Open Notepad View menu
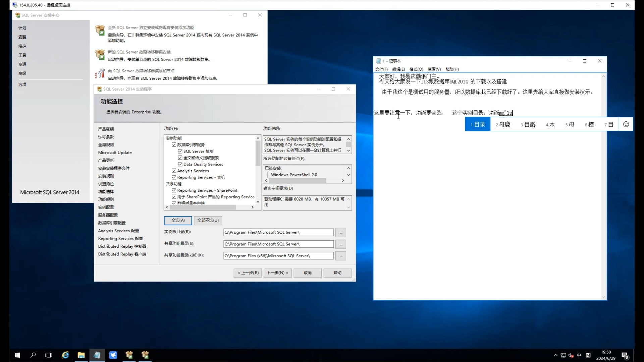 pos(434,69)
